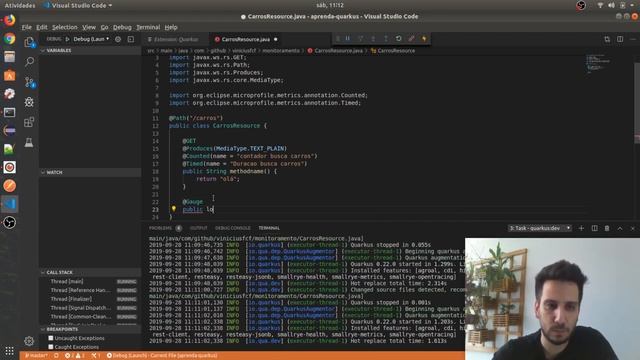640x360 pixels.
Task: Open launch.json with the debug gear icon
Action: (x=118, y=39)
